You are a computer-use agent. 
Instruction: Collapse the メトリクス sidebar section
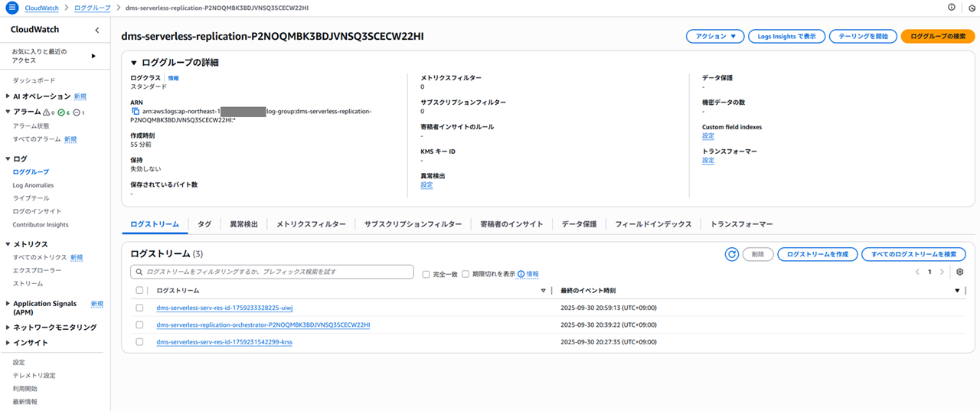click(8, 244)
